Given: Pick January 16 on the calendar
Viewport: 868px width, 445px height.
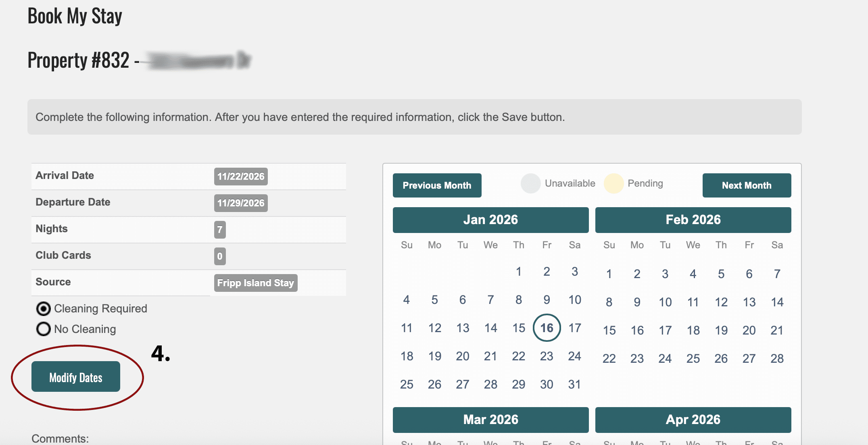Looking at the screenshot, I should point(547,328).
